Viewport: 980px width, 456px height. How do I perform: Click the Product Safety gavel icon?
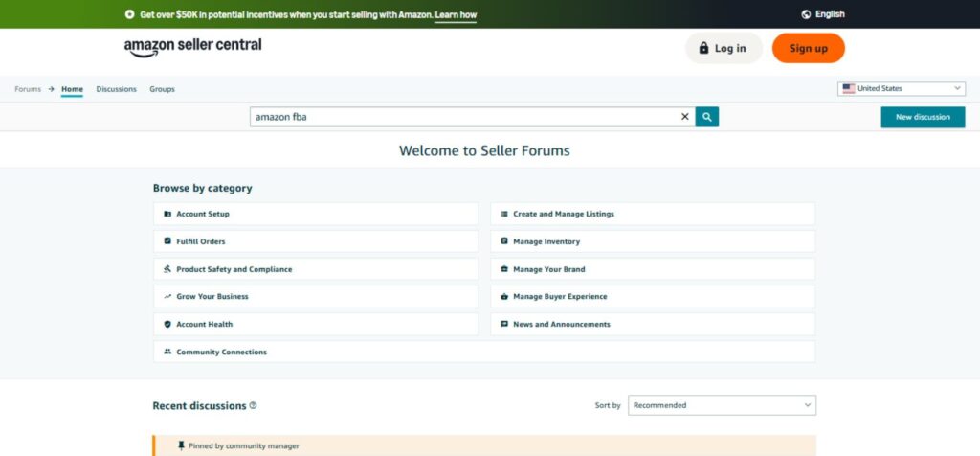167,269
